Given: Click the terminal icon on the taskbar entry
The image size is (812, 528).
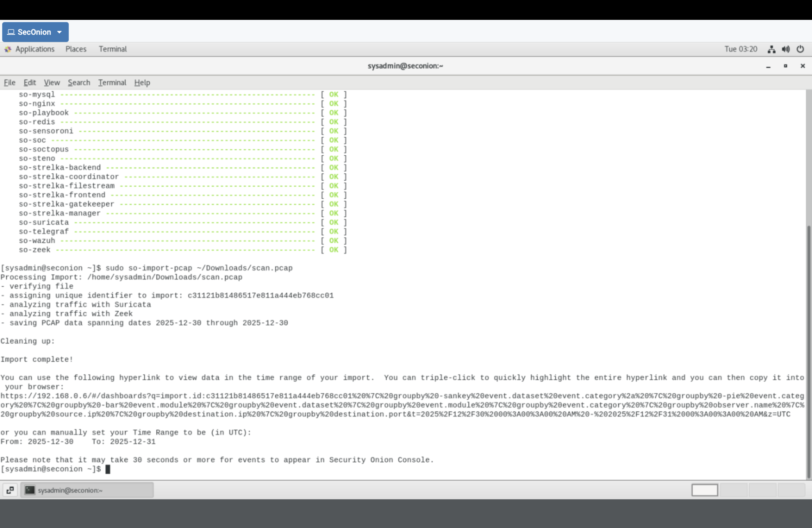Looking at the screenshot, I should pos(30,490).
